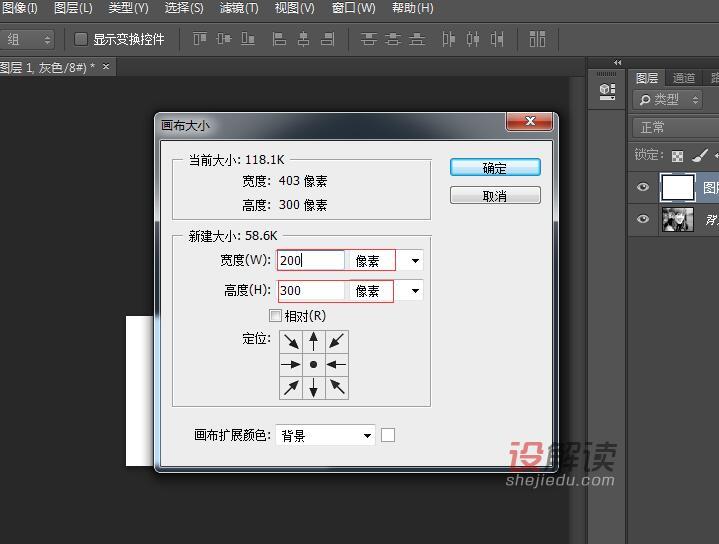Anchor canvas to bottom-left arrow

291,388
